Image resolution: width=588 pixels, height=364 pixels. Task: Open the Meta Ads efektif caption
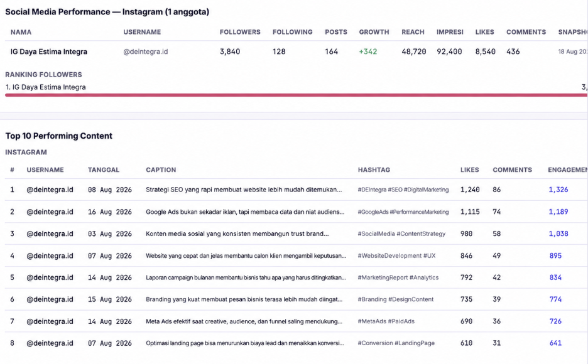pyautogui.click(x=244, y=321)
